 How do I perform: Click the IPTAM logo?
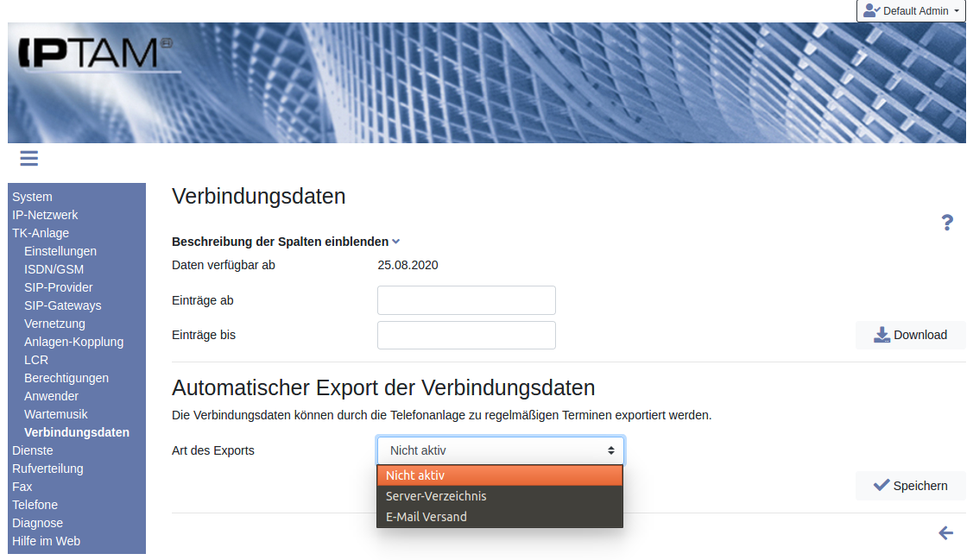coord(93,54)
